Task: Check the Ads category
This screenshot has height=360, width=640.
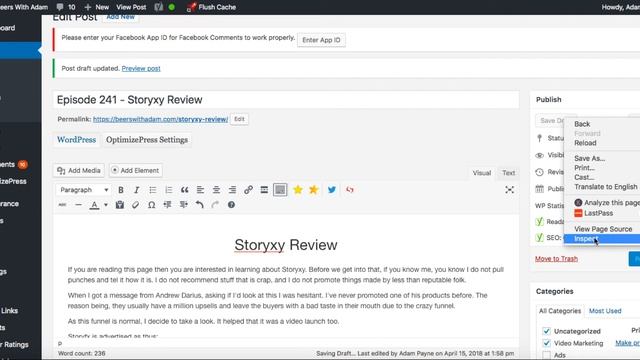Action: [547, 355]
